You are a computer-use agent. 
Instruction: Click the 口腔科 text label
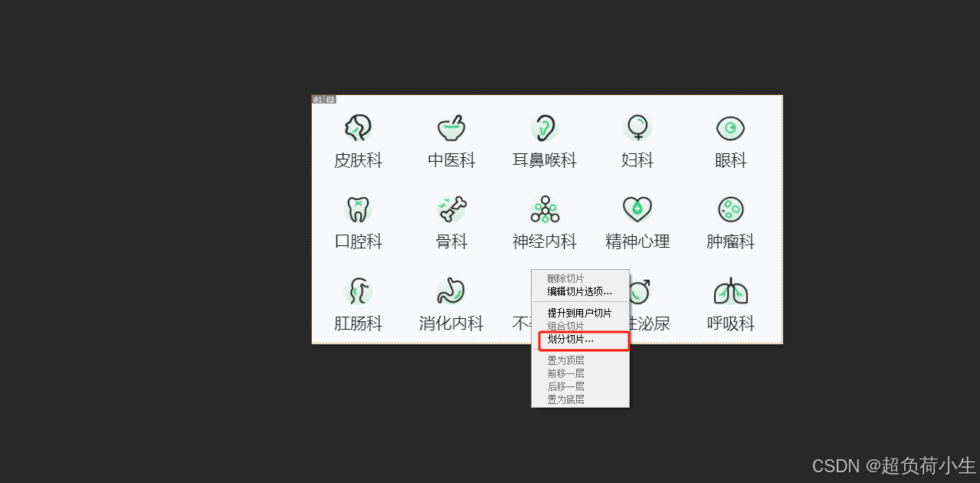pos(358,242)
